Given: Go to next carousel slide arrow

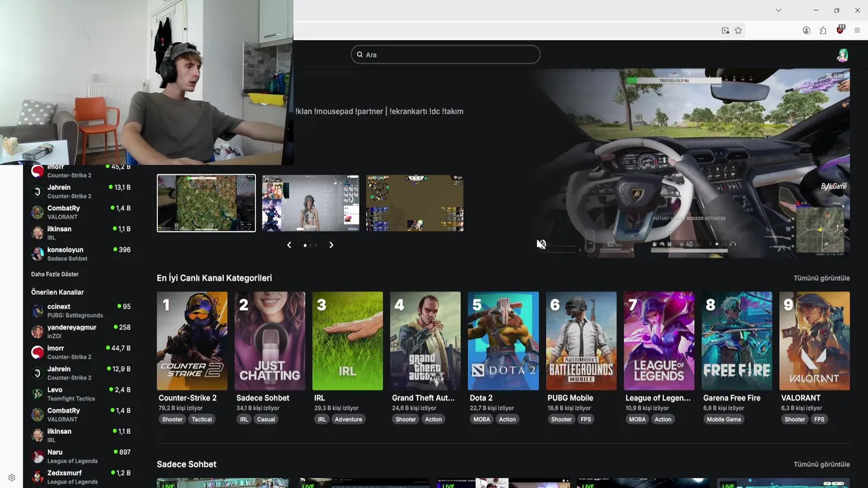Looking at the screenshot, I should [x=331, y=245].
